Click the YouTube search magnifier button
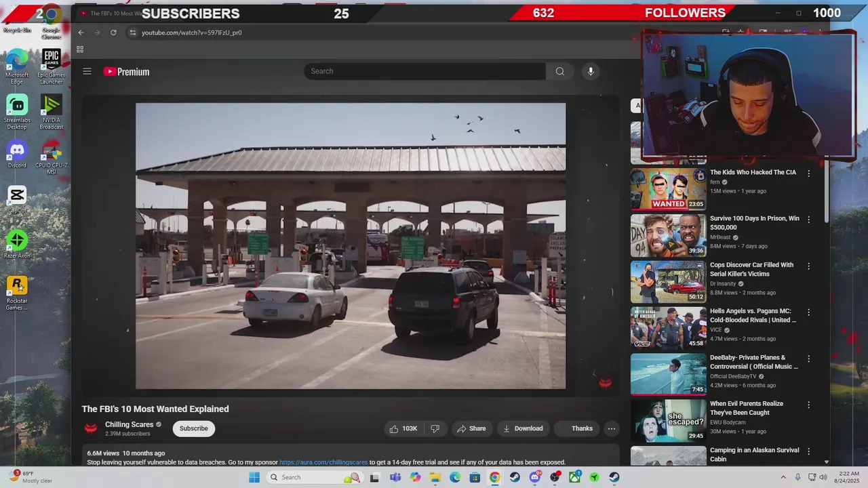Screen dimensions: 868x488 [559, 71]
